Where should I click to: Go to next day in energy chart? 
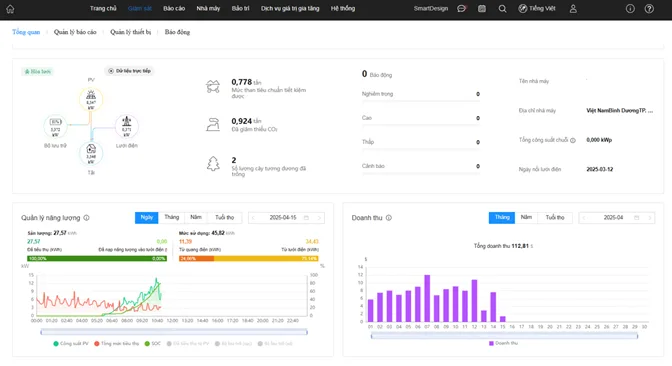319,218
